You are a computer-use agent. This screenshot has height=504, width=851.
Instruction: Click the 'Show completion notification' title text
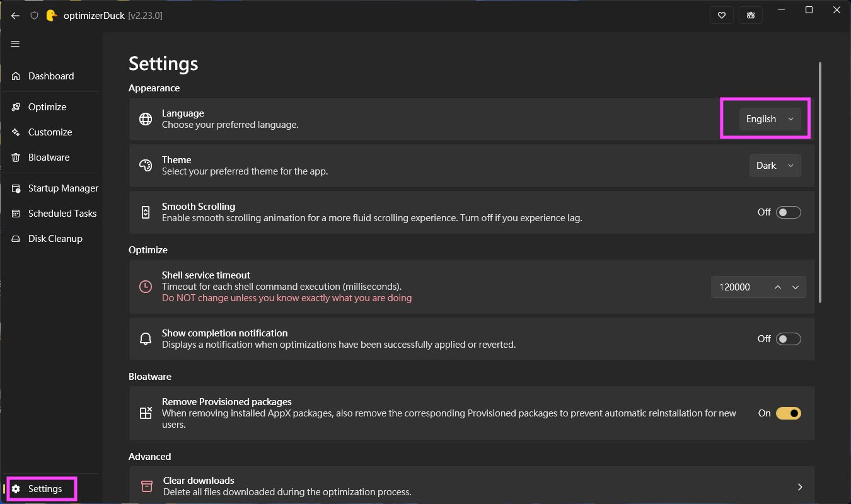click(x=224, y=333)
